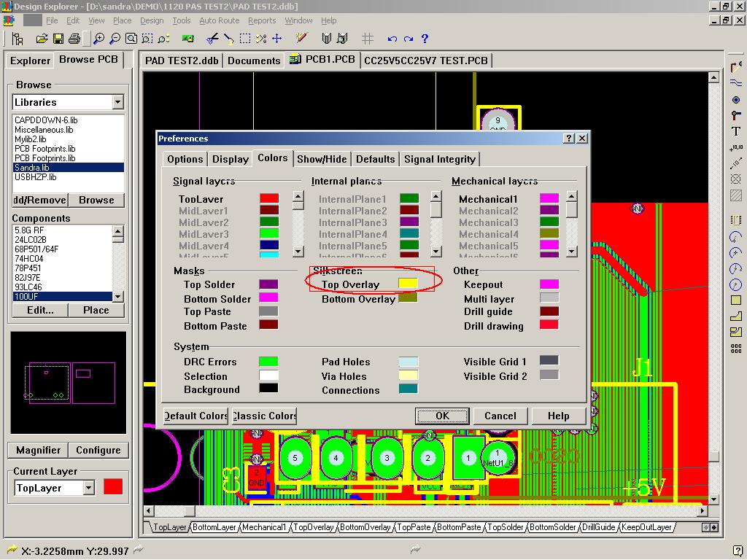Click the Print toolbar icon

tap(75, 39)
